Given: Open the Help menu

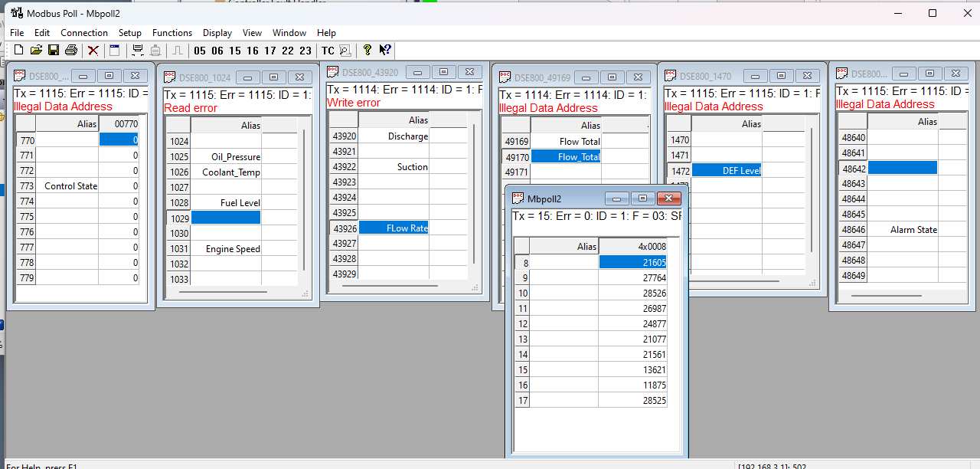Looking at the screenshot, I should (326, 33).
